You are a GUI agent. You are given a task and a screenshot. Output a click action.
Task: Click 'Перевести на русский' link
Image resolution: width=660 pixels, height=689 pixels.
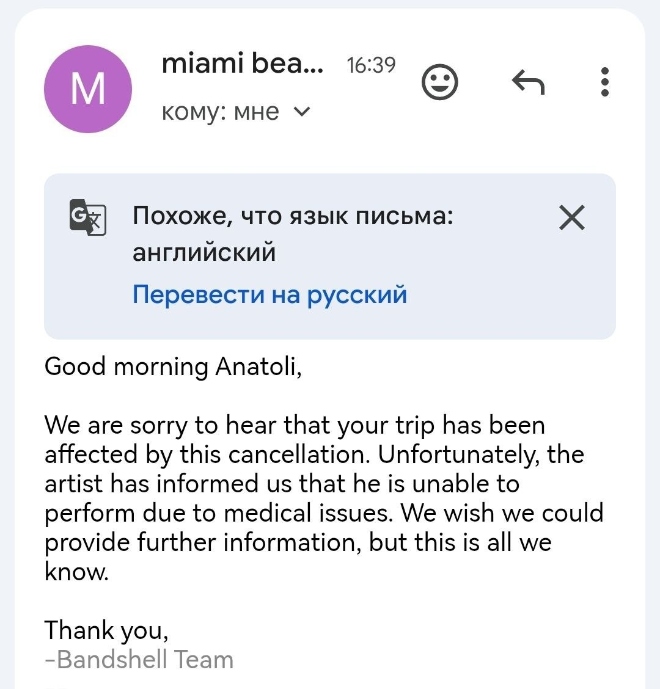(x=270, y=295)
